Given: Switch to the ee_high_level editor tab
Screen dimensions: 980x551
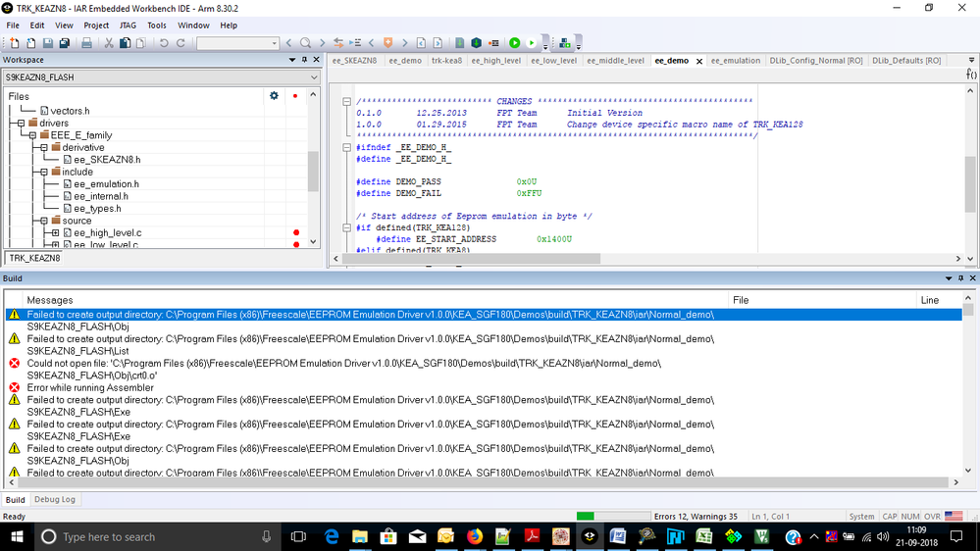Looking at the screenshot, I should tap(495, 61).
